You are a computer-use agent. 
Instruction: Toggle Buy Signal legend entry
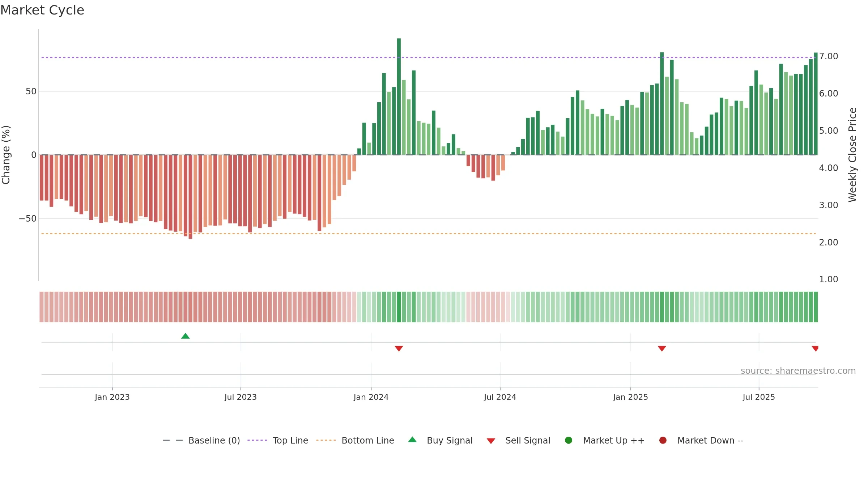(x=440, y=440)
